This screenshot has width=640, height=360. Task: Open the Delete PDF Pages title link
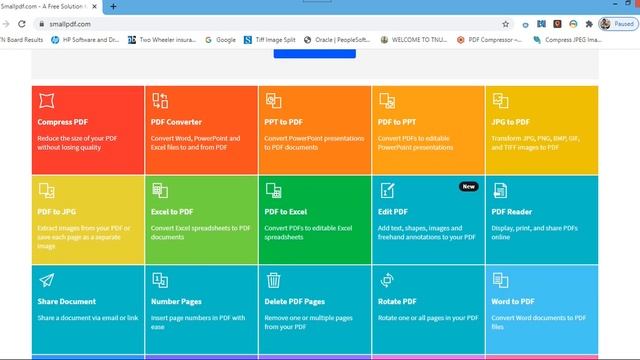pos(294,302)
